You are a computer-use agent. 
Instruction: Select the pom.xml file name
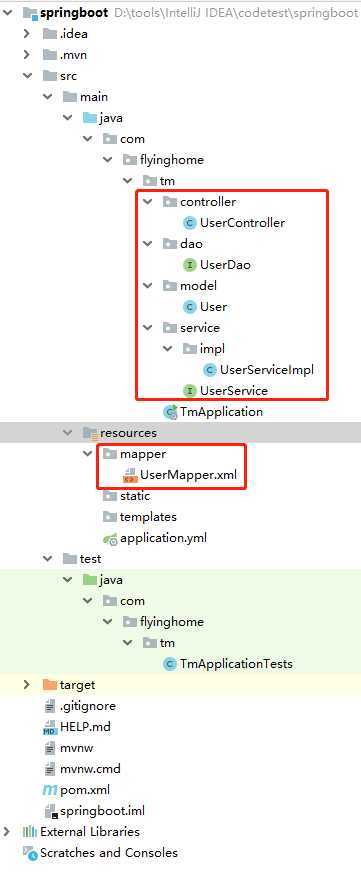click(85, 790)
